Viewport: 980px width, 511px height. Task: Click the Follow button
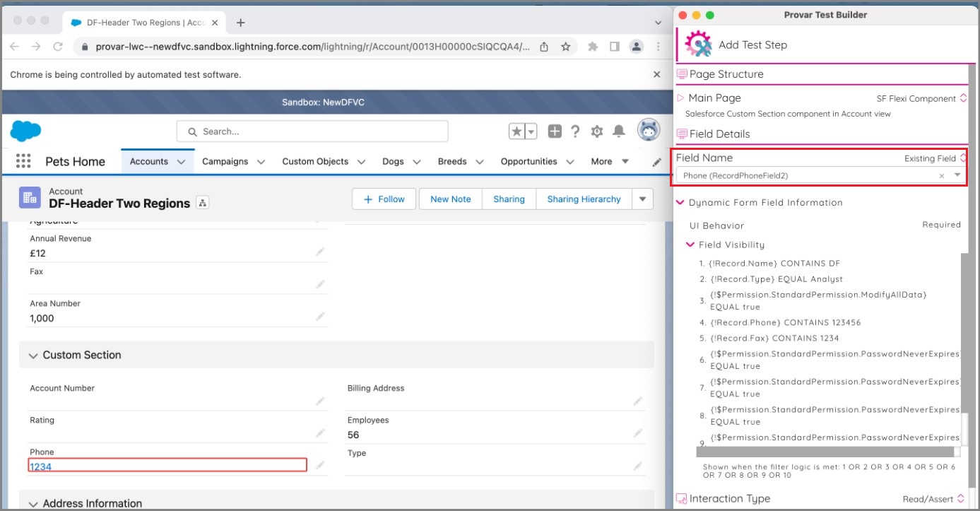[384, 199]
